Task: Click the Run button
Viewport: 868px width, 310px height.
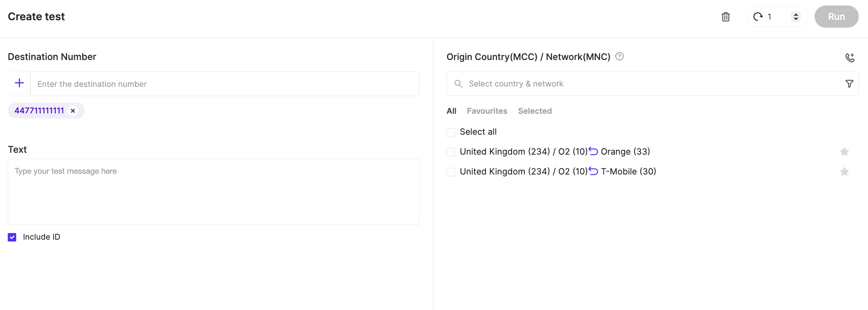Action: [836, 17]
